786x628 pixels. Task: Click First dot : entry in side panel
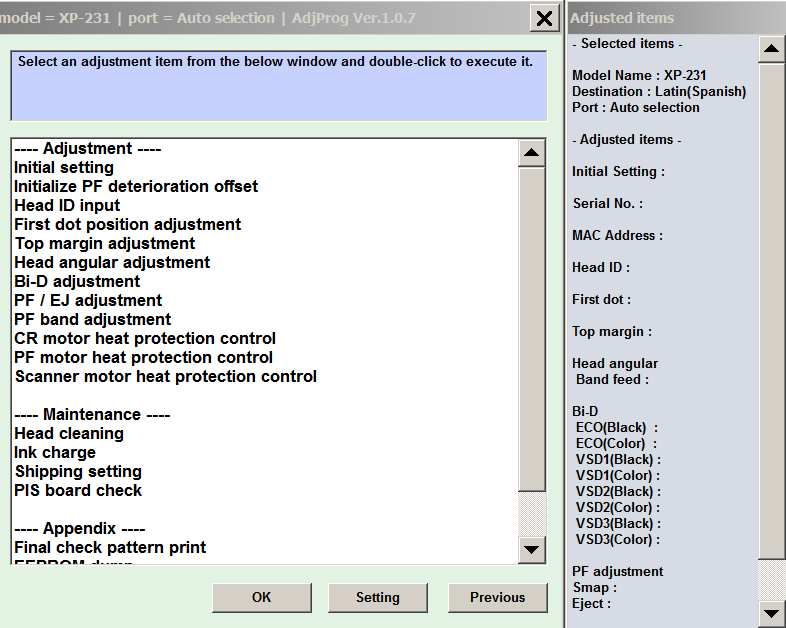pos(602,300)
